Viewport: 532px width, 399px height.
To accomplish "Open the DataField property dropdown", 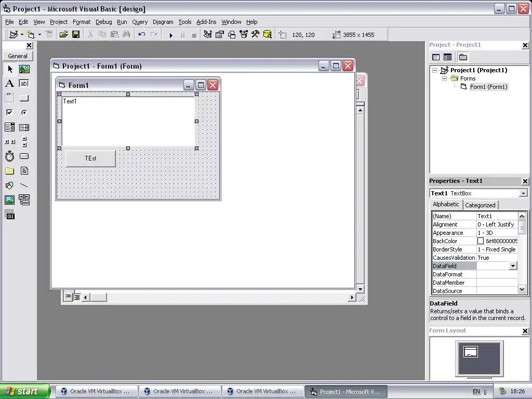I will [513, 266].
